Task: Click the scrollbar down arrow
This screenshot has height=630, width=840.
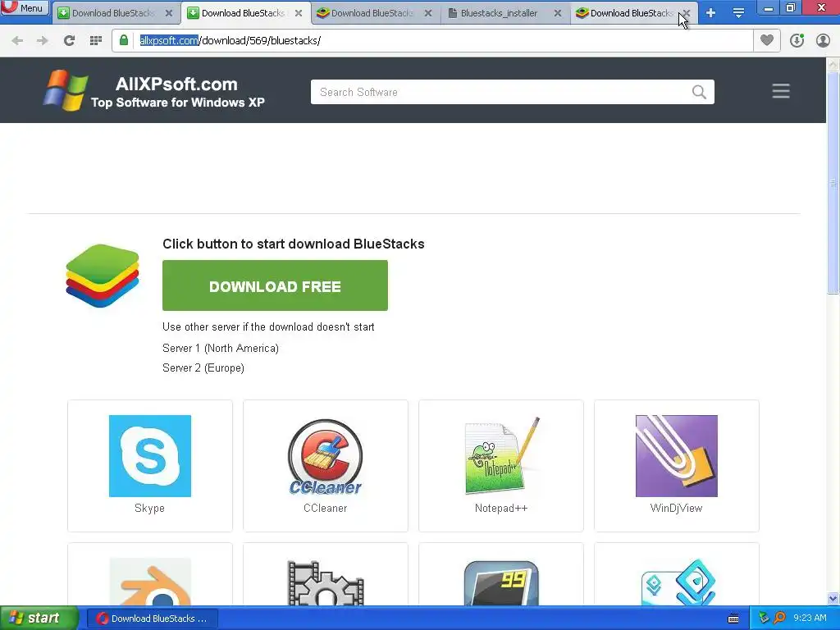Action: [x=833, y=598]
